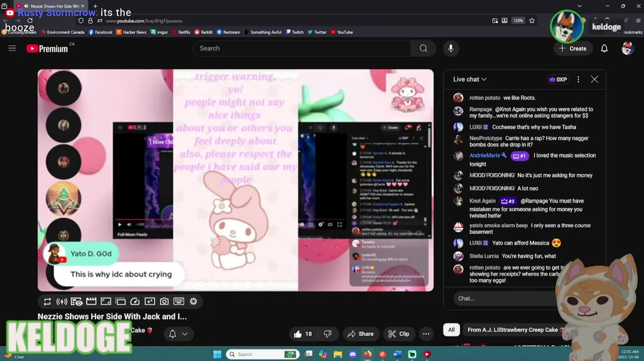Click the browser address bar URL
Image resolution: width=644 pixels, height=361 pixels.
[144, 21]
